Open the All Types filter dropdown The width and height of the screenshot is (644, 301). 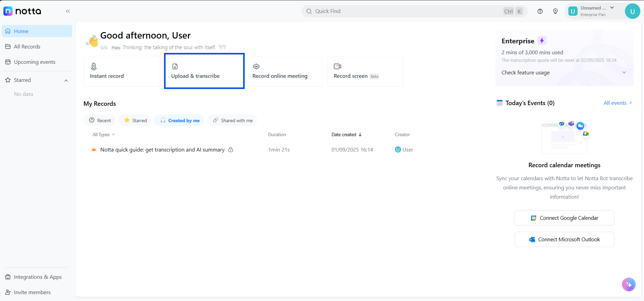coord(104,134)
